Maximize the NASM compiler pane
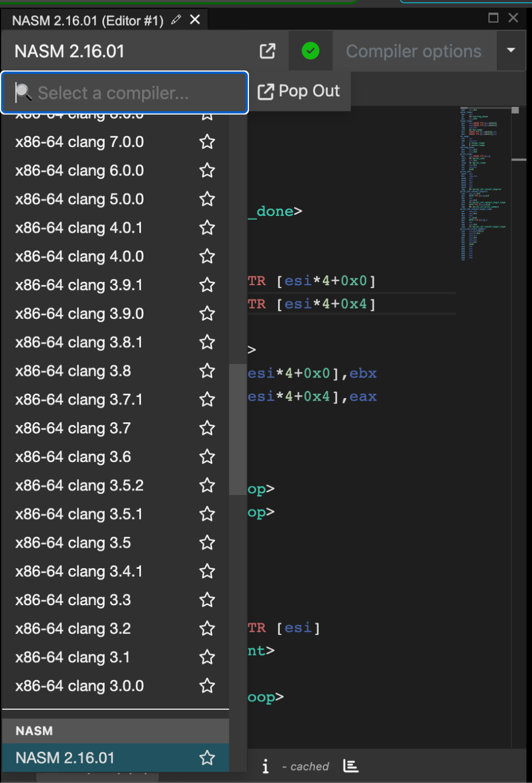532x783 pixels. [x=493, y=18]
